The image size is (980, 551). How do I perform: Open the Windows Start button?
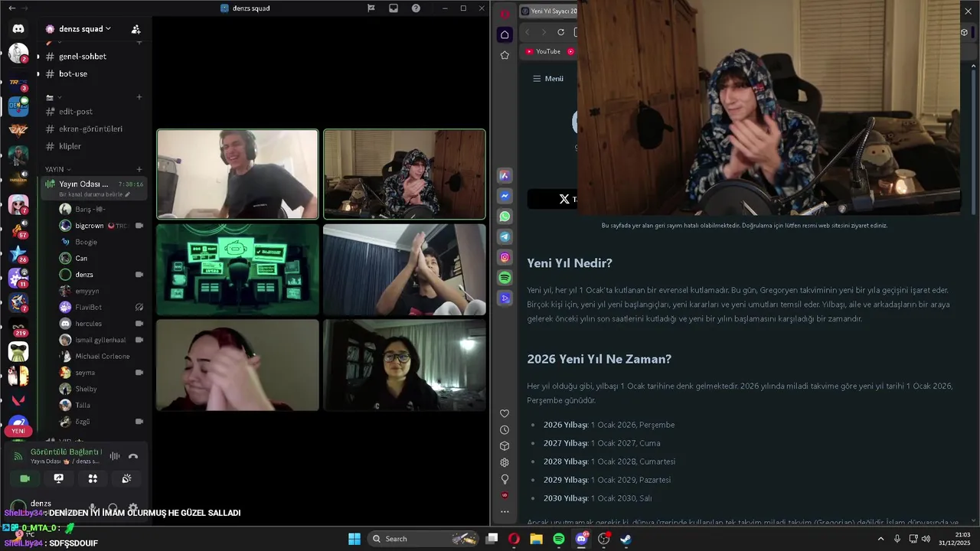(x=354, y=539)
